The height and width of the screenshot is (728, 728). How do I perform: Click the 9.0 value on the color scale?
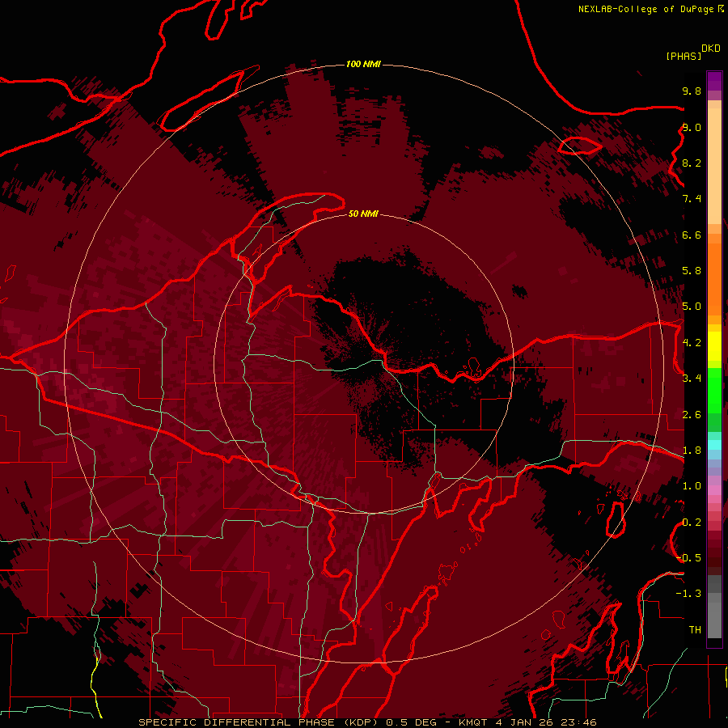[x=692, y=127]
